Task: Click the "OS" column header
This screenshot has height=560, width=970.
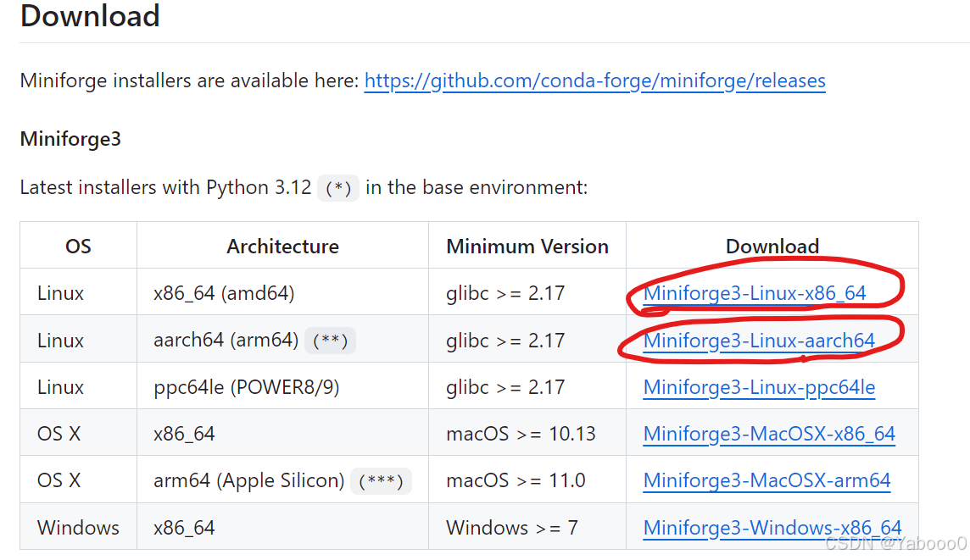Action: pos(78,247)
